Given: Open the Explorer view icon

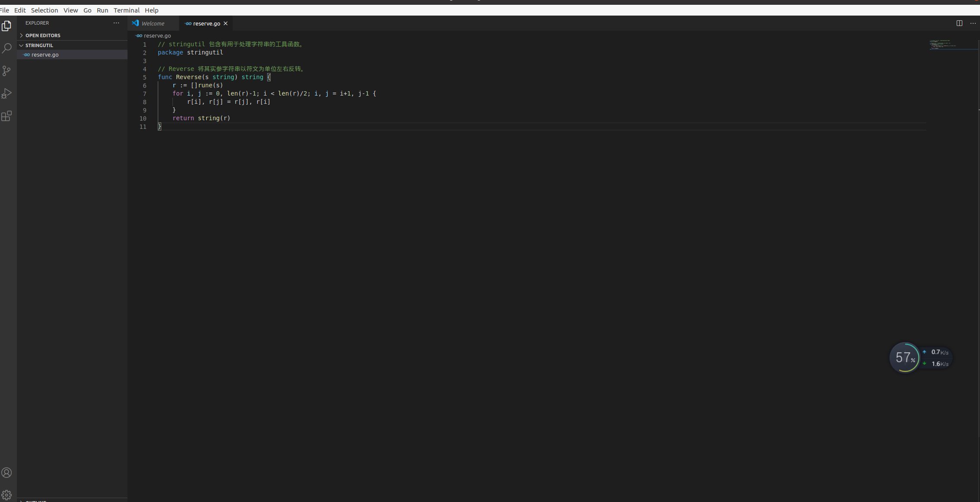Looking at the screenshot, I should [6, 26].
